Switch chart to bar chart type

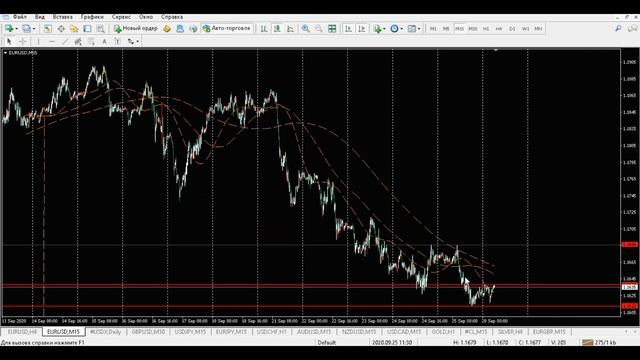(x=264, y=29)
